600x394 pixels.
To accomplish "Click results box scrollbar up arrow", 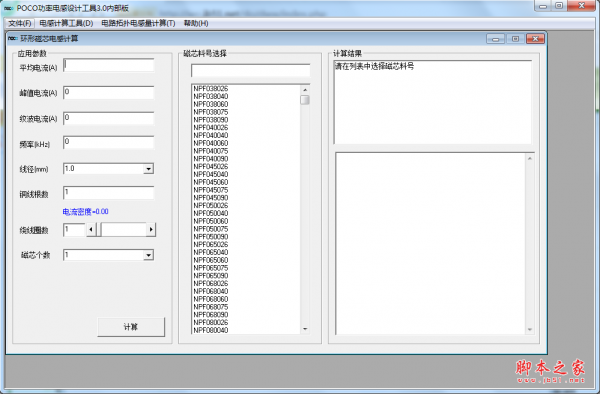I will (530, 158).
